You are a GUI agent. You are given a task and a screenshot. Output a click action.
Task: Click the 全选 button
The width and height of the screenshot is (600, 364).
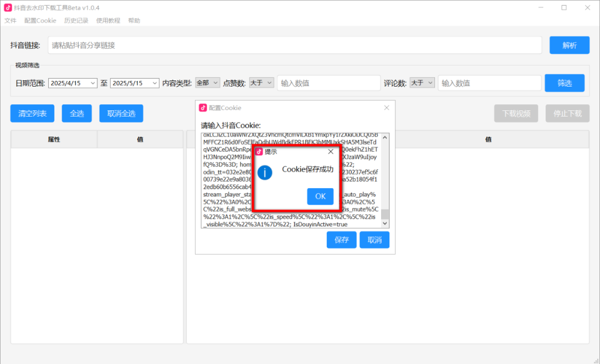77,114
